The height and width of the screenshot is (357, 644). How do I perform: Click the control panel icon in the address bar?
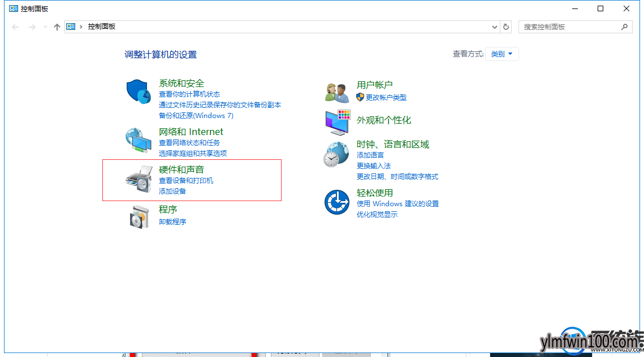pyautogui.click(x=71, y=27)
